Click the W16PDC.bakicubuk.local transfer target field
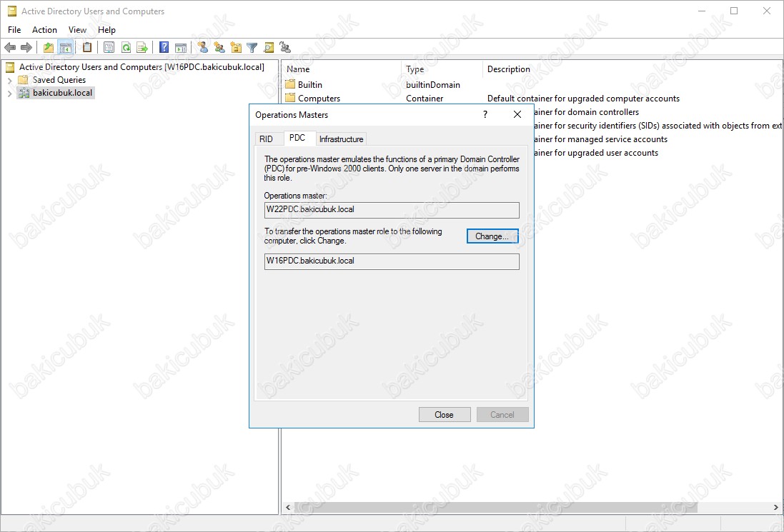The height and width of the screenshot is (532, 784). tap(392, 261)
